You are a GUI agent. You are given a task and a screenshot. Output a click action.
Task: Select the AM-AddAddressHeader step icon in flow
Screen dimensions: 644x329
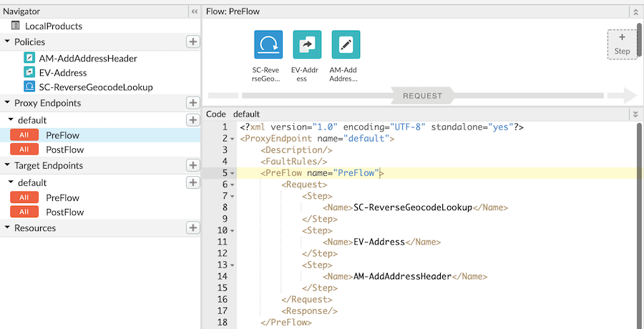pyautogui.click(x=346, y=45)
